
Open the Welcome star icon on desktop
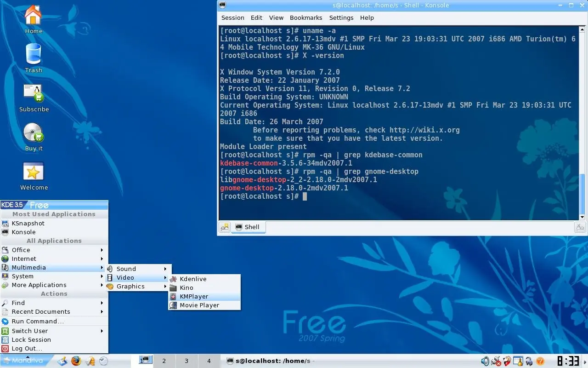34,176
